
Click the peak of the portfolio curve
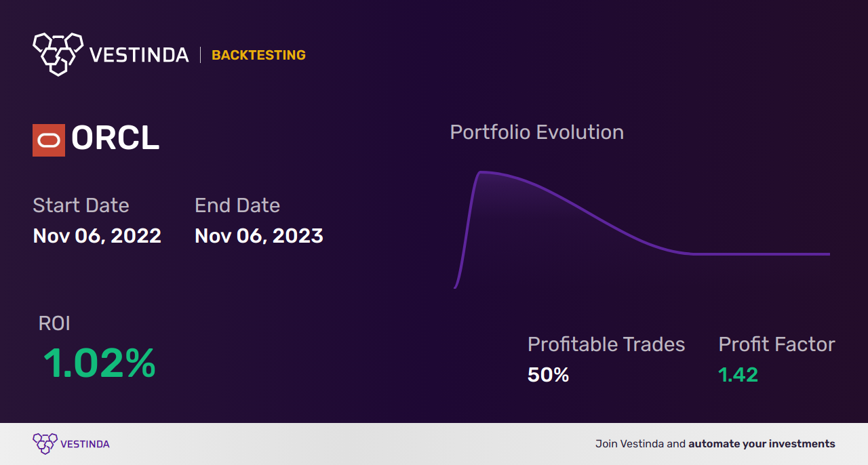tap(481, 172)
